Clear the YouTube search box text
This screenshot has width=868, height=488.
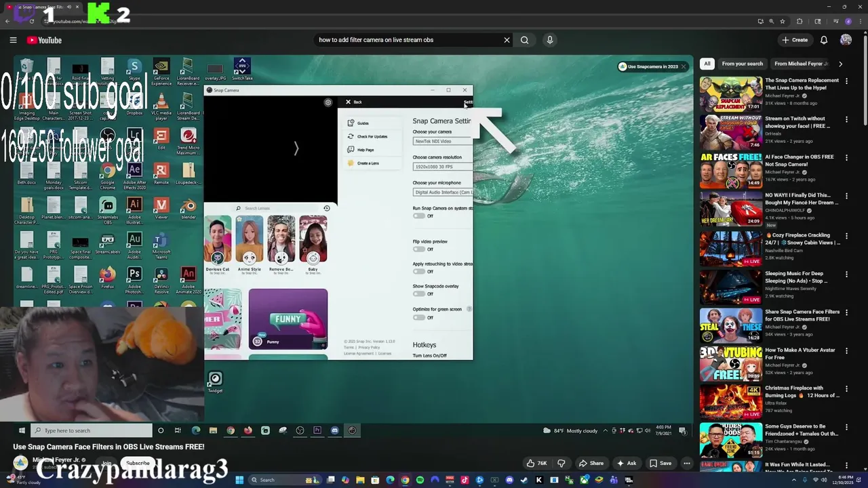coord(507,40)
